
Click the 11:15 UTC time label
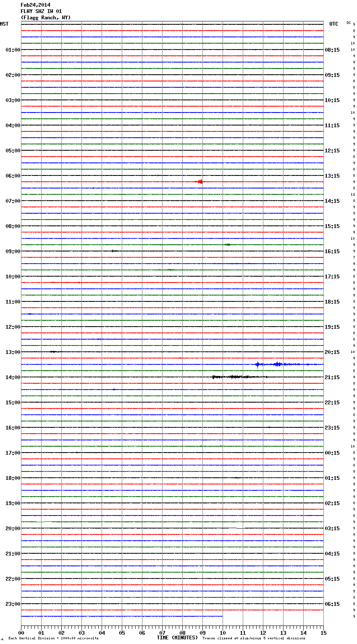332,126
